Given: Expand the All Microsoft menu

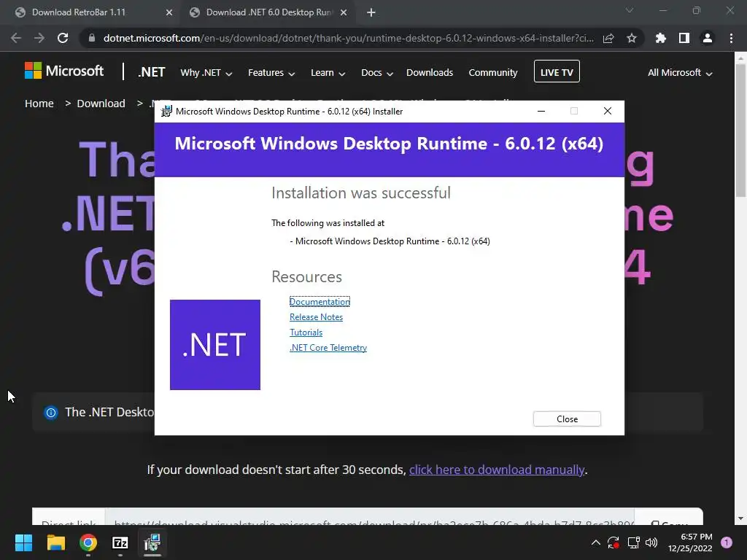Looking at the screenshot, I should [680, 73].
